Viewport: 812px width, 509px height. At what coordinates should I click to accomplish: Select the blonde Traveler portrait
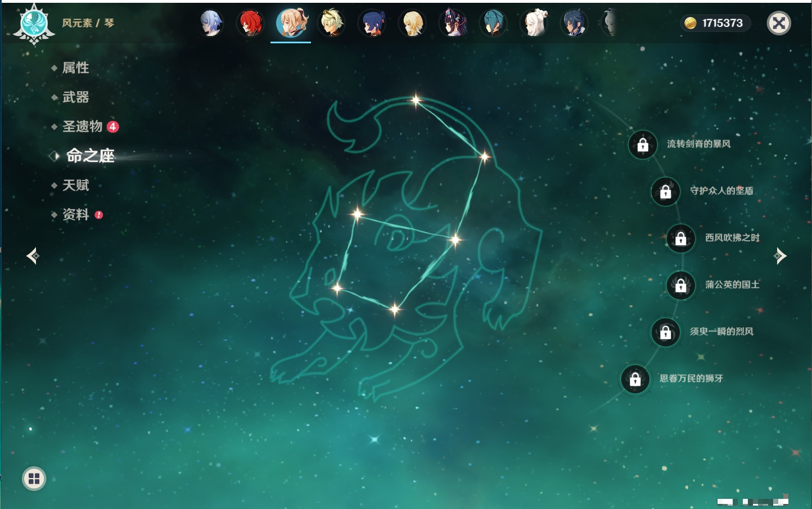(x=412, y=23)
